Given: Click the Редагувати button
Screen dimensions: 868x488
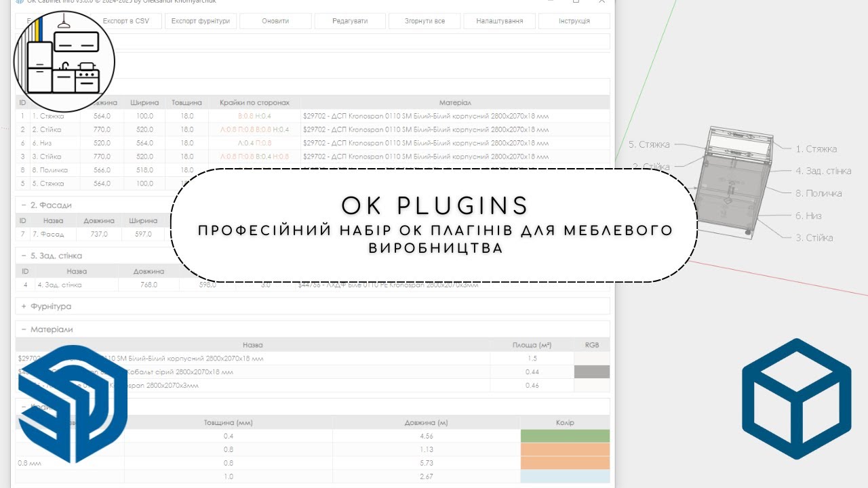Looking at the screenshot, I should tap(350, 21).
